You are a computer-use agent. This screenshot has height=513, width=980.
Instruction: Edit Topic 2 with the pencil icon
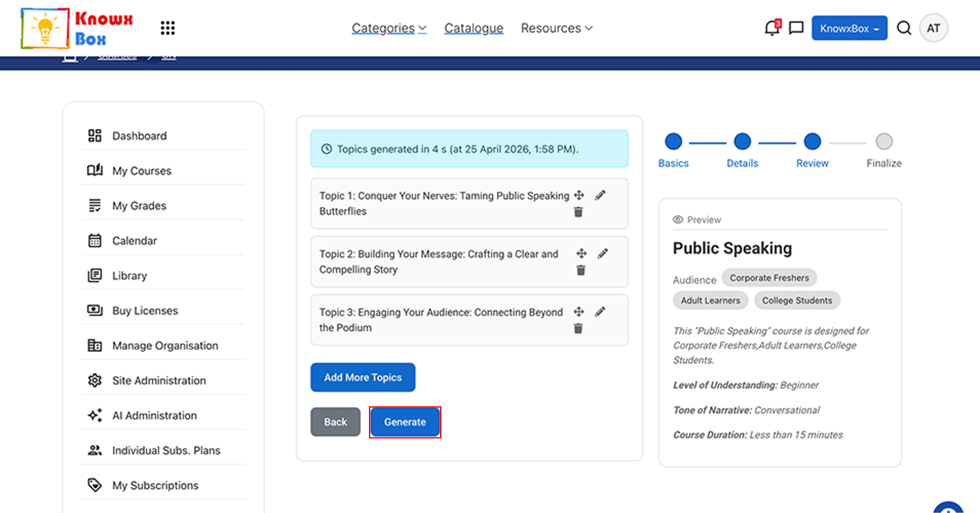point(602,253)
